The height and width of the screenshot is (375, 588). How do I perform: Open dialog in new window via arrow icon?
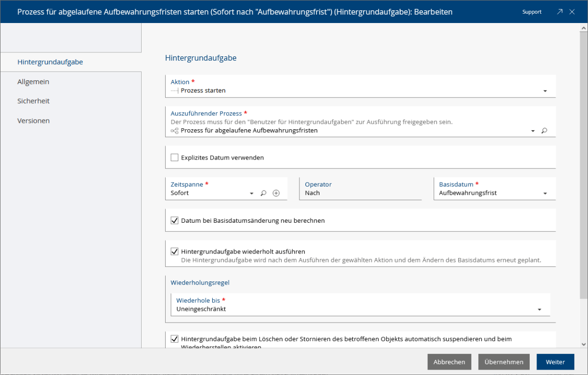(x=560, y=12)
